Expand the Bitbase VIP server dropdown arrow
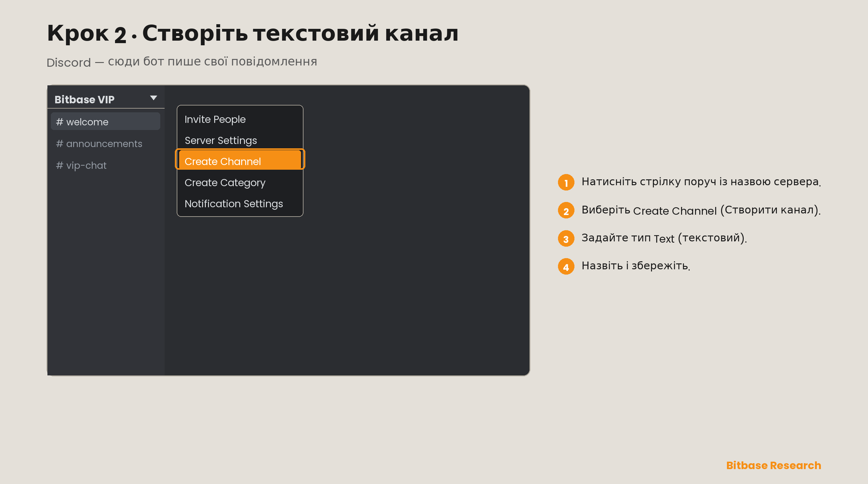The height and width of the screenshot is (484, 868). (x=153, y=98)
